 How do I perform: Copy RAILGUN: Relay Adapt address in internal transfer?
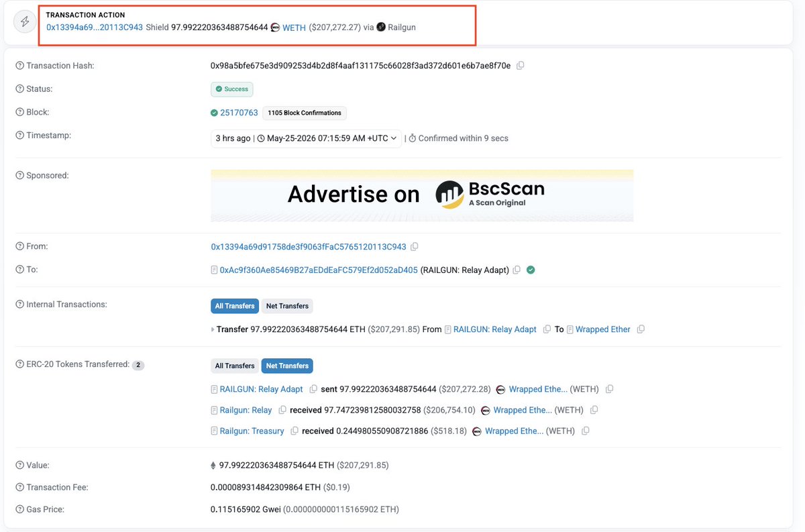coord(547,329)
